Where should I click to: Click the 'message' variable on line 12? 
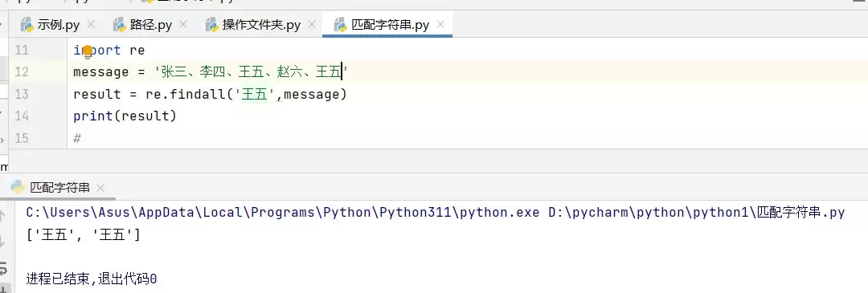tap(100, 72)
